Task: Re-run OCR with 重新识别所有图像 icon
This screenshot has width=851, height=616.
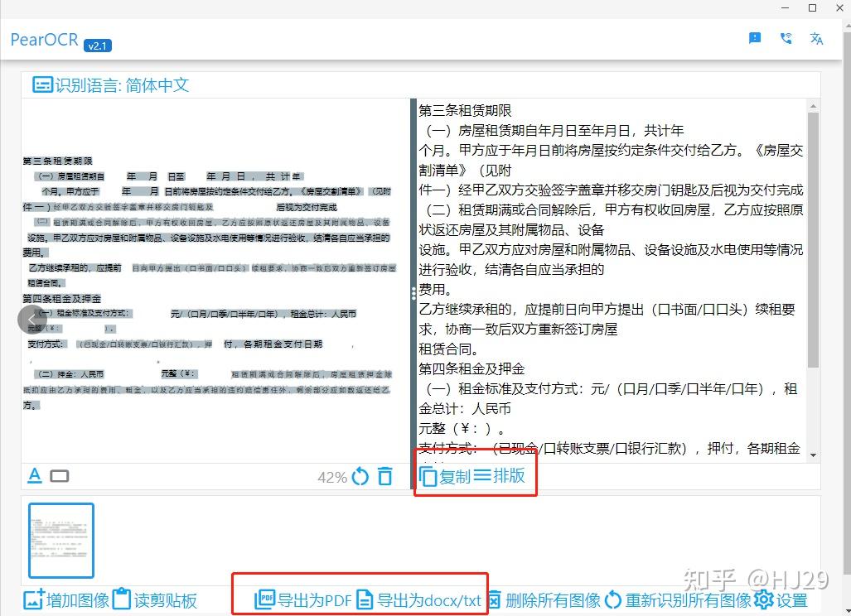Action: click(x=613, y=599)
